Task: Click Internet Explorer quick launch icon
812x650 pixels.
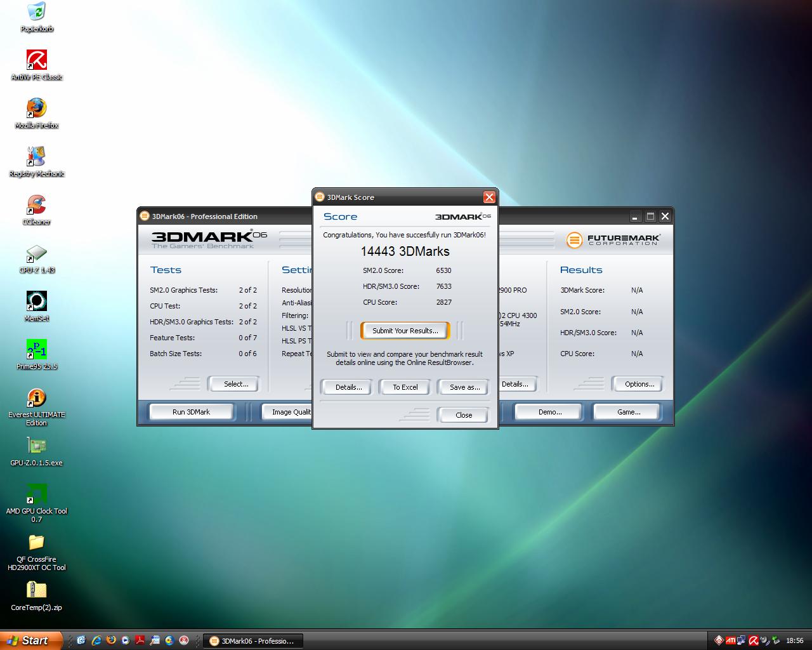Action: pos(96,640)
